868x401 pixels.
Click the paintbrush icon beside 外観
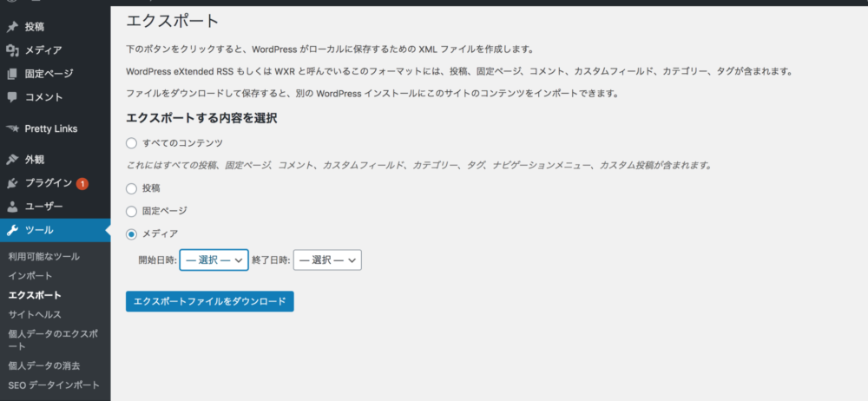[12, 160]
